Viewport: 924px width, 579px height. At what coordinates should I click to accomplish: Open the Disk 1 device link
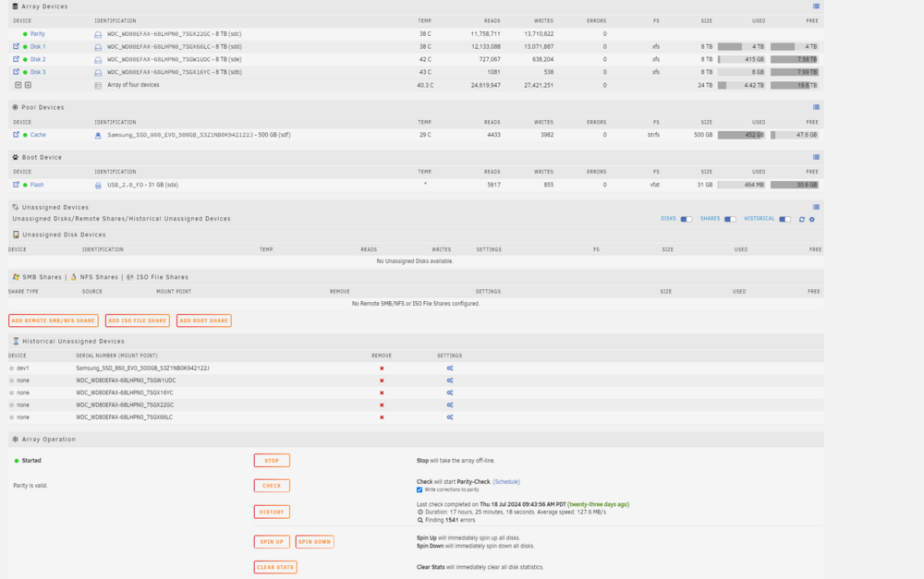click(38, 46)
